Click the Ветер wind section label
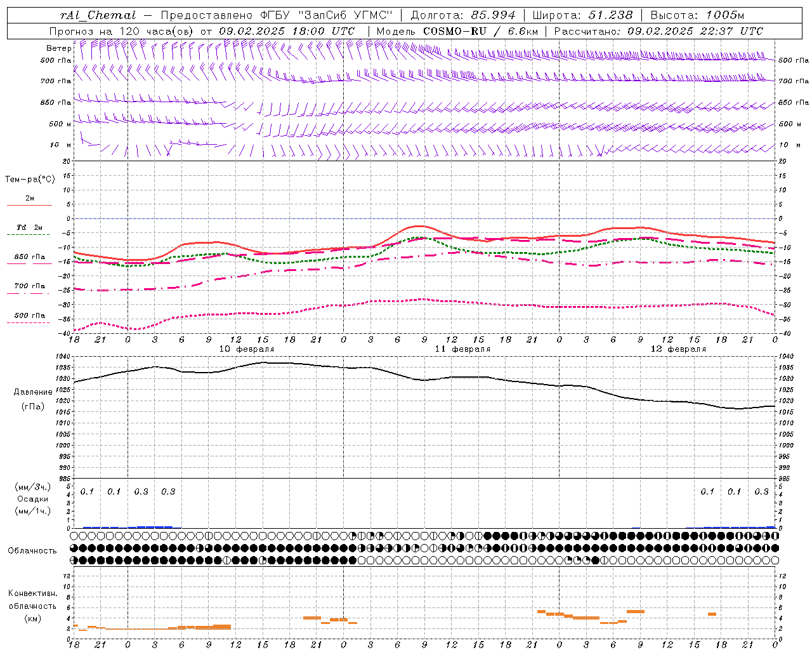Image resolution: width=812 pixels, height=650 pixels. (58, 48)
